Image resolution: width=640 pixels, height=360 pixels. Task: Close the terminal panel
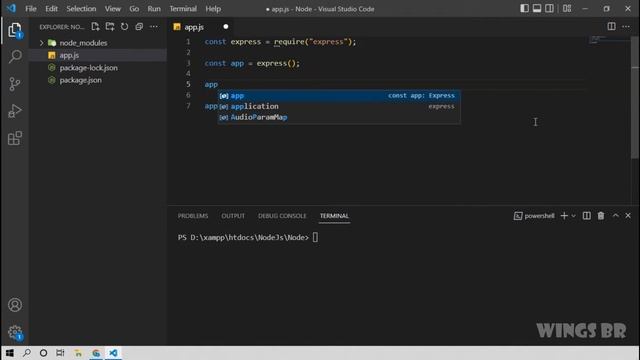click(628, 216)
